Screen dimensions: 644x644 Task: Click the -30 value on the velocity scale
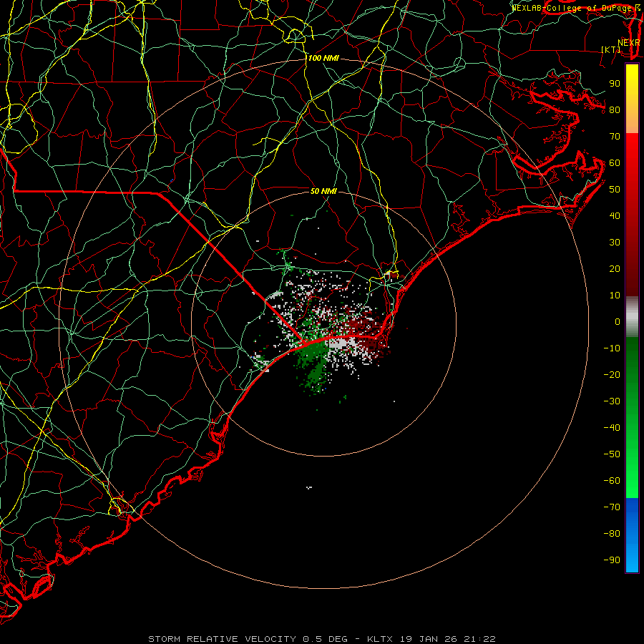612,401
